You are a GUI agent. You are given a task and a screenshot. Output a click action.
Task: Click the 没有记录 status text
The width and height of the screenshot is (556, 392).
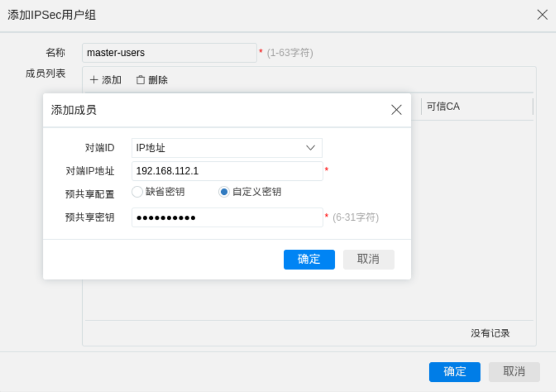click(x=490, y=333)
